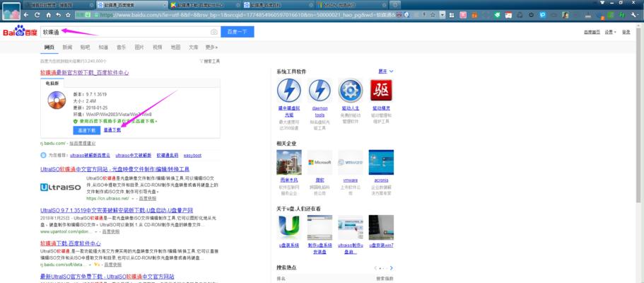The width and height of the screenshot is (644, 283).
Task: Select the 电脑版 tab in download card
Action: pos(52,83)
